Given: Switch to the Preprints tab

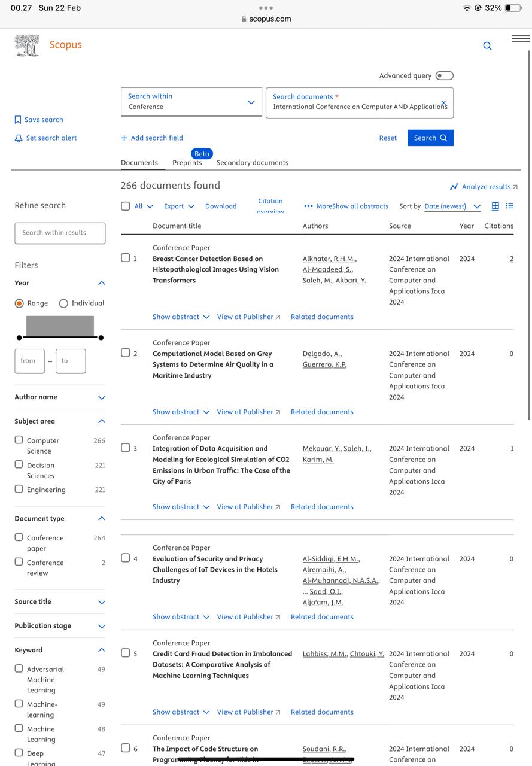Looking at the screenshot, I should (187, 163).
